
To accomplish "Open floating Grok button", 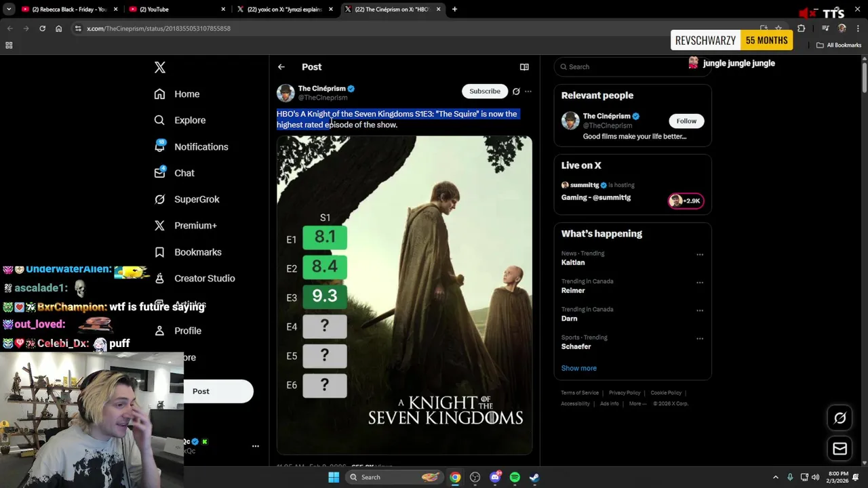I will (840, 418).
